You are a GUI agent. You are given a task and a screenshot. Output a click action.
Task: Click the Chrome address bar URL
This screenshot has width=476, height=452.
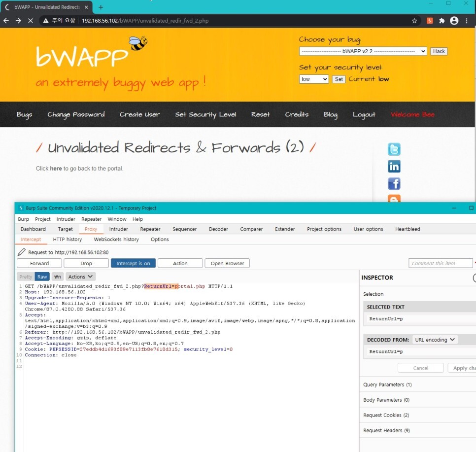coord(145,21)
